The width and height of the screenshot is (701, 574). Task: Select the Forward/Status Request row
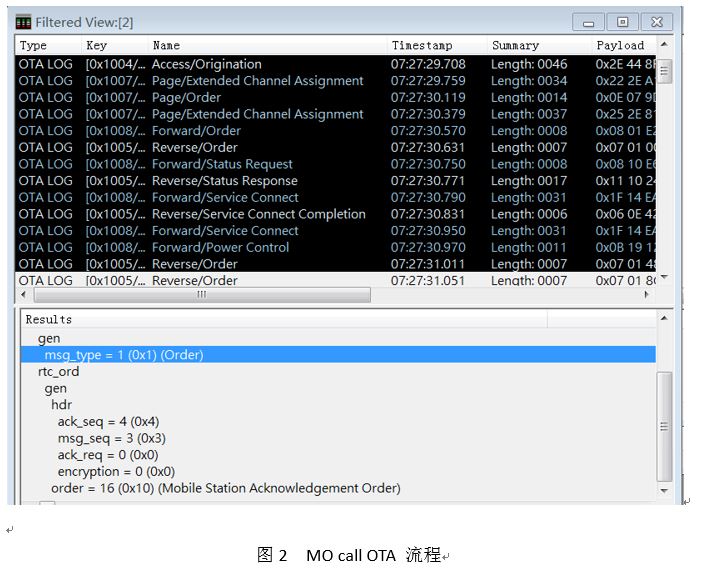[336, 164]
